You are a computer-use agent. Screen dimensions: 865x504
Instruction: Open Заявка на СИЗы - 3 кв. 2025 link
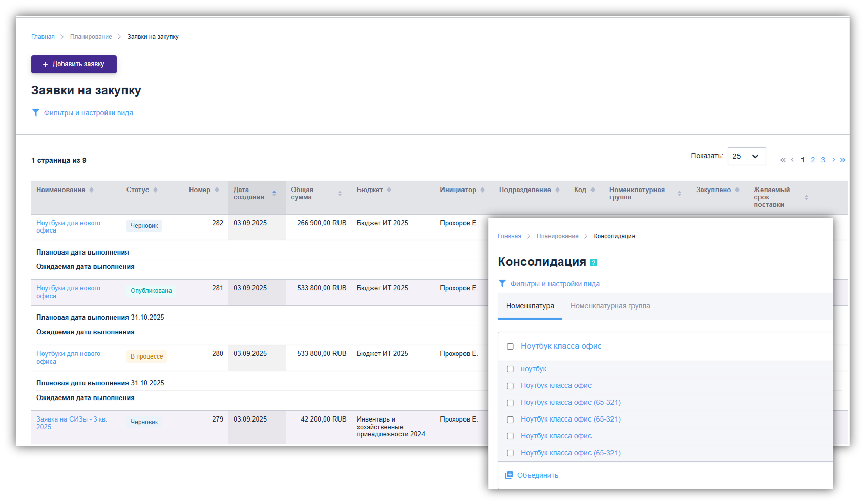click(x=71, y=423)
